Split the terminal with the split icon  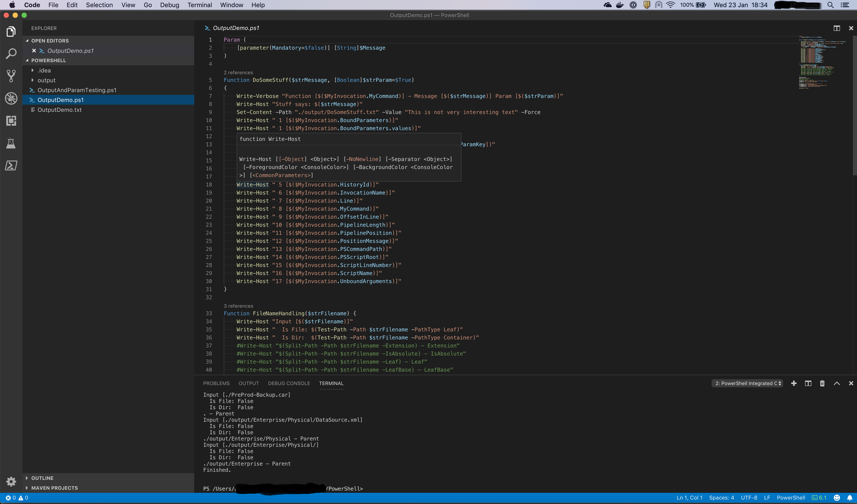pos(808,383)
